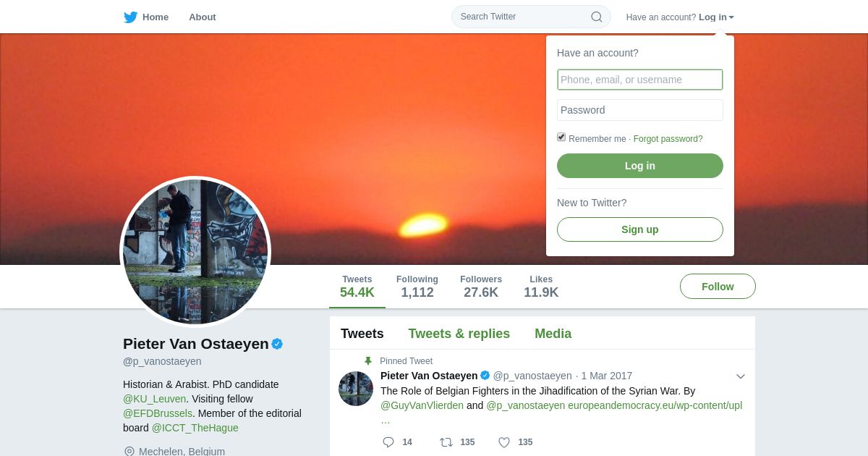Focus the Phone, email, or username field

(x=640, y=80)
